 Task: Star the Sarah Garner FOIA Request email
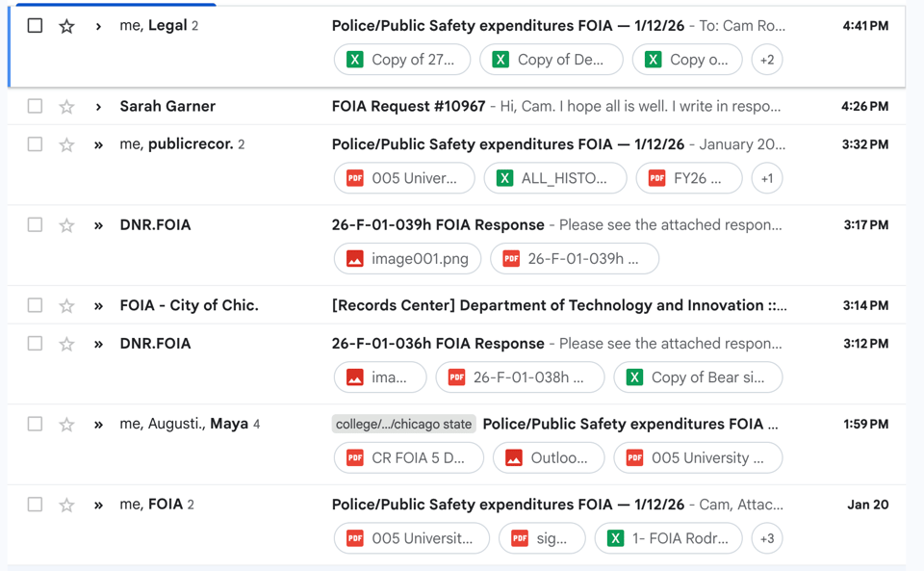coord(66,107)
